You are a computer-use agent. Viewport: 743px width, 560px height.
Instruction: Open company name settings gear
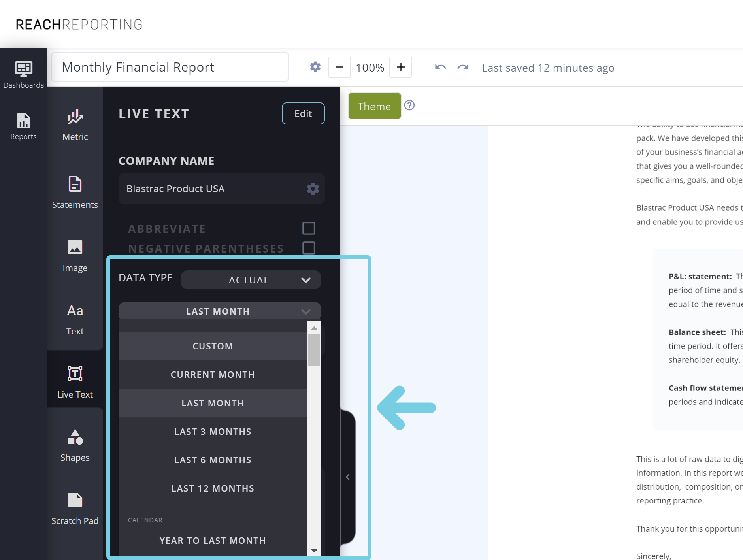coord(313,189)
